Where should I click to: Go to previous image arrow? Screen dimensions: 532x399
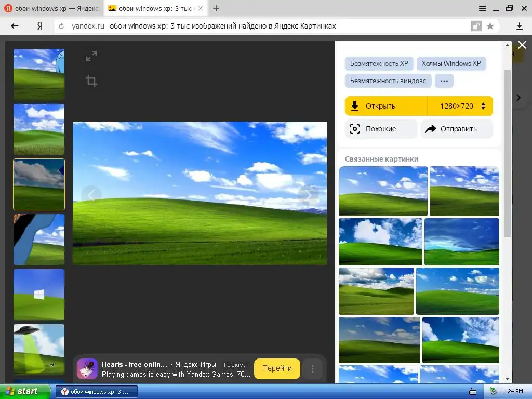pyautogui.click(x=91, y=195)
